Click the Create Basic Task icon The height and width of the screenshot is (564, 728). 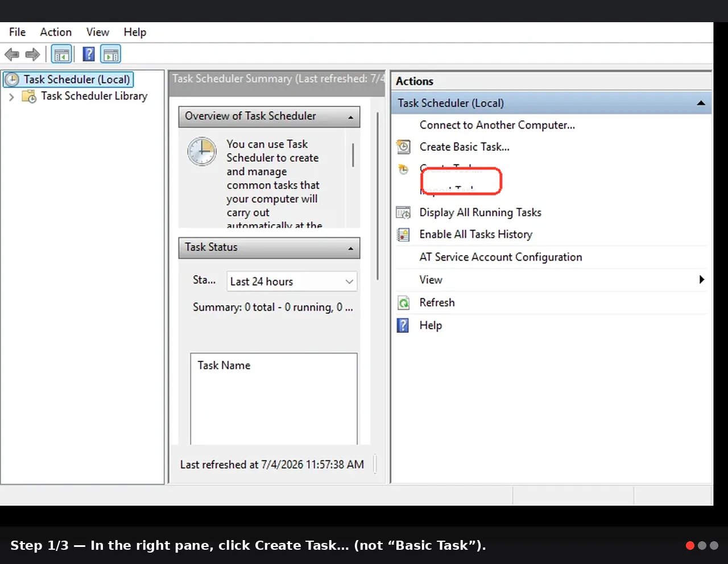tap(403, 147)
